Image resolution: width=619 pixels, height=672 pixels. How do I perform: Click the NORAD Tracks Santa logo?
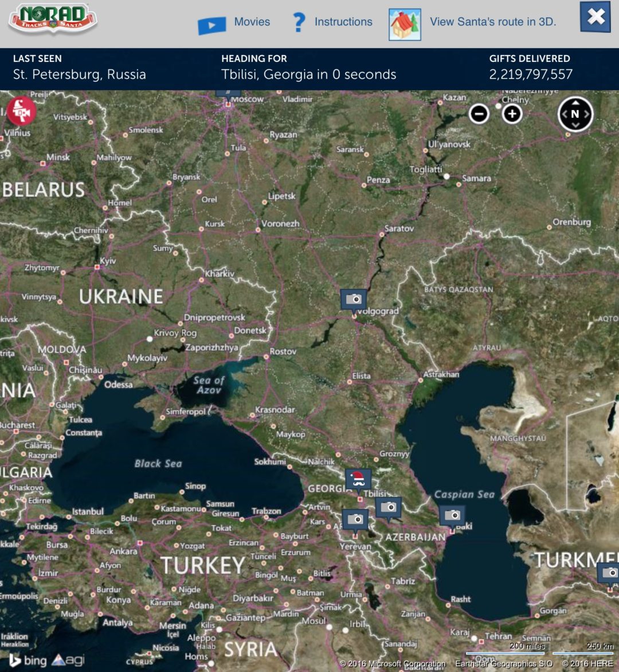(53, 19)
